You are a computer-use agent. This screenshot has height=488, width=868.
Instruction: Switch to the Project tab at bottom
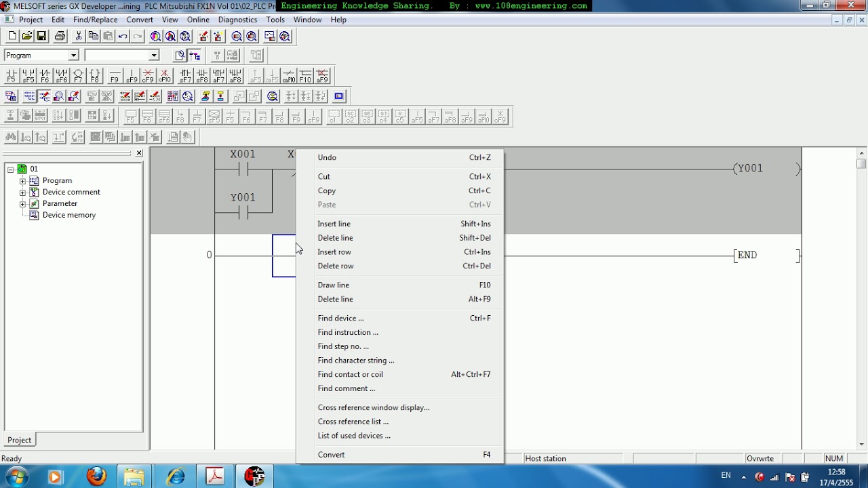pos(19,440)
